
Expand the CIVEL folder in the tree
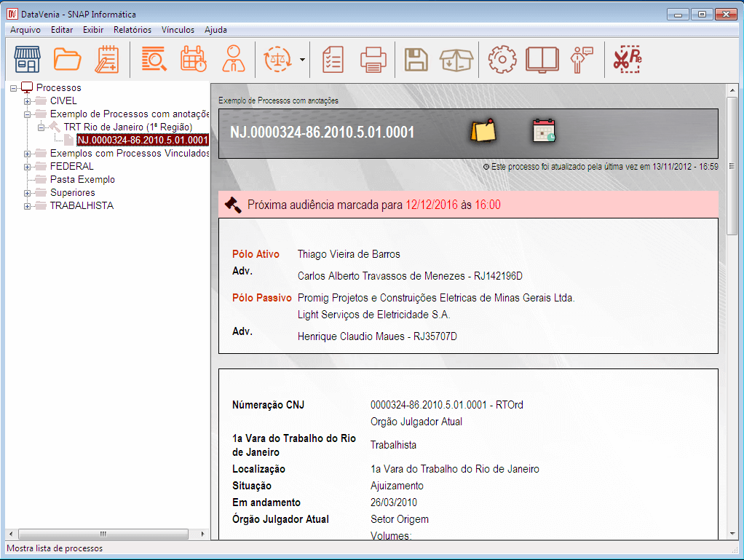pyautogui.click(x=28, y=101)
